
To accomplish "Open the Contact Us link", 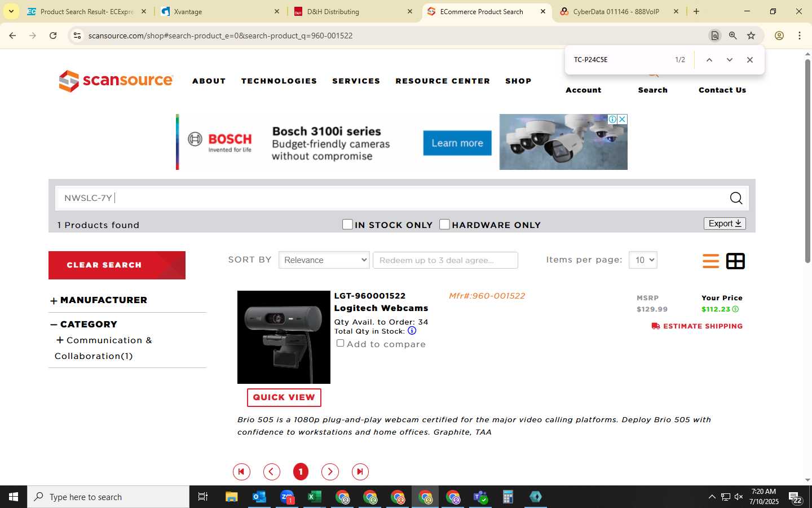I will pyautogui.click(x=722, y=90).
